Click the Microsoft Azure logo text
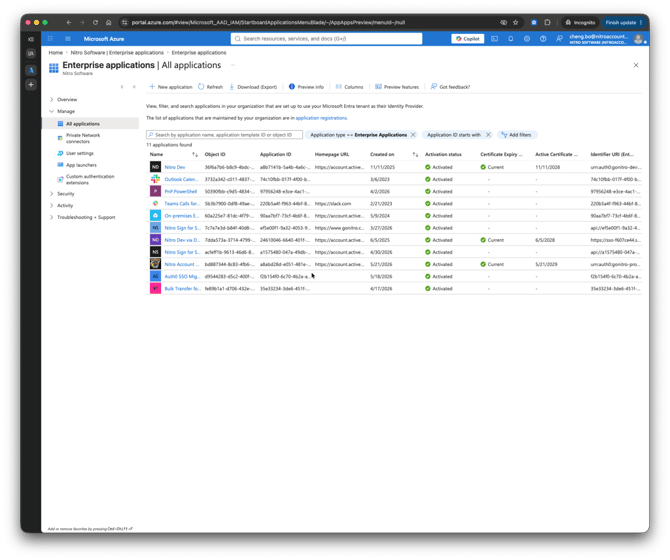 [x=104, y=39]
